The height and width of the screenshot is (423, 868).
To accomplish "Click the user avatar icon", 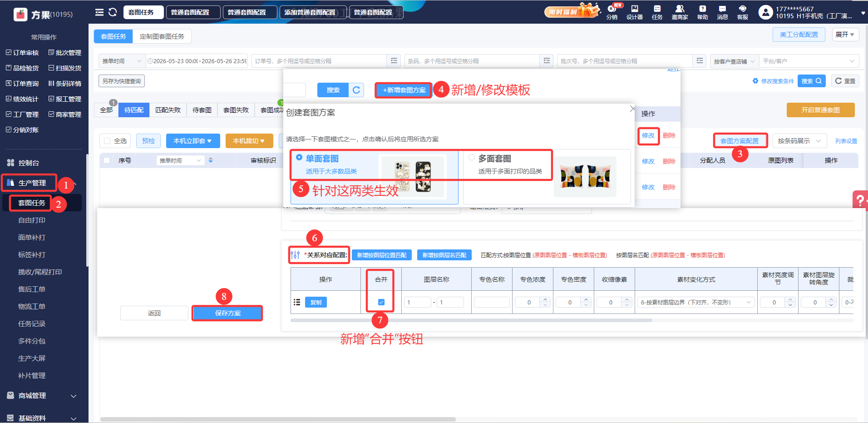I will pyautogui.click(x=765, y=12).
